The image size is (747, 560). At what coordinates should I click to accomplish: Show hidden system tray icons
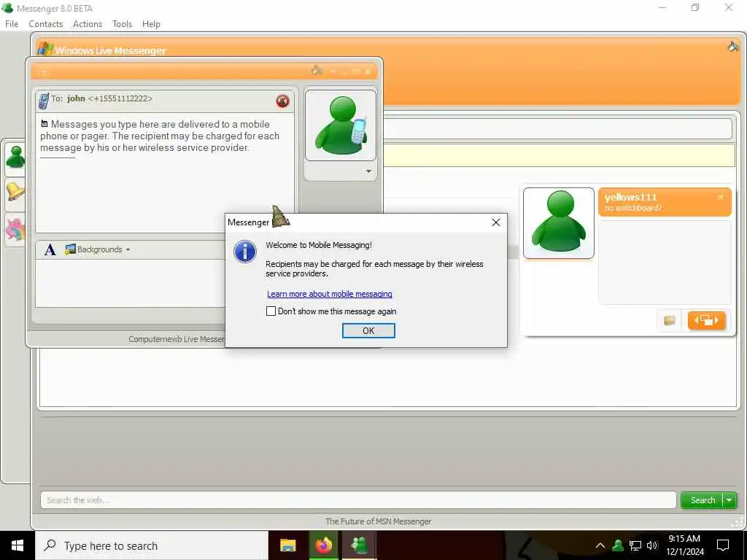(600, 545)
